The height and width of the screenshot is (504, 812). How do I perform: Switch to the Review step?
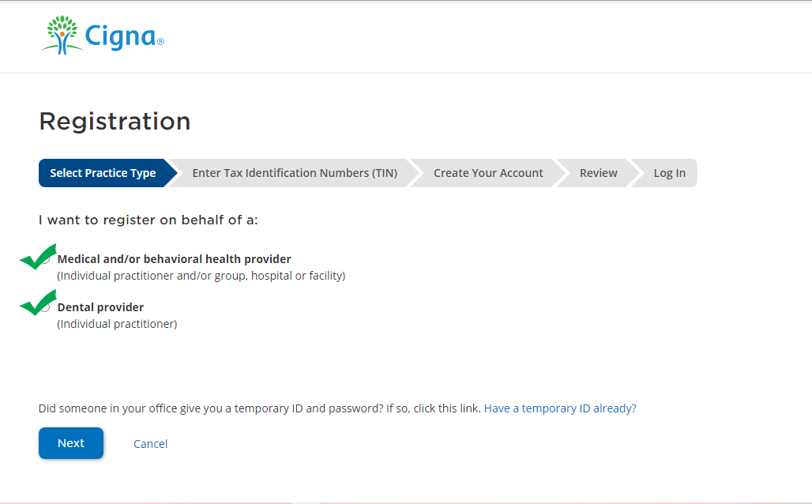[598, 173]
